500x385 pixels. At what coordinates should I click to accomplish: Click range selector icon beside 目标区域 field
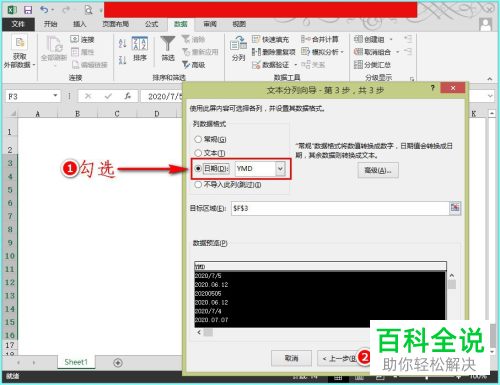(x=455, y=208)
